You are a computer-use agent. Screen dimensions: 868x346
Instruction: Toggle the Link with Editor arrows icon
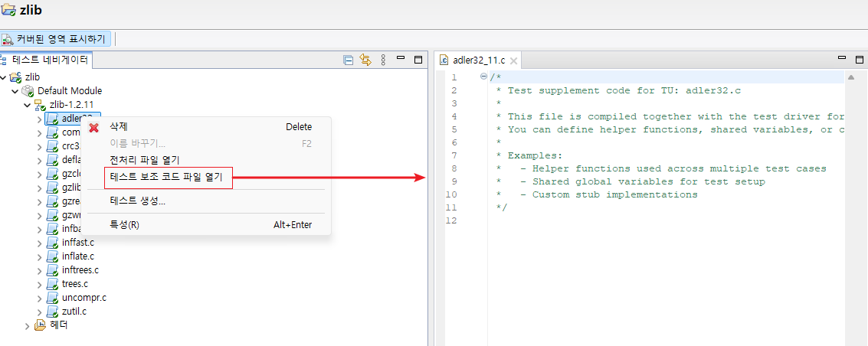click(365, 60)
